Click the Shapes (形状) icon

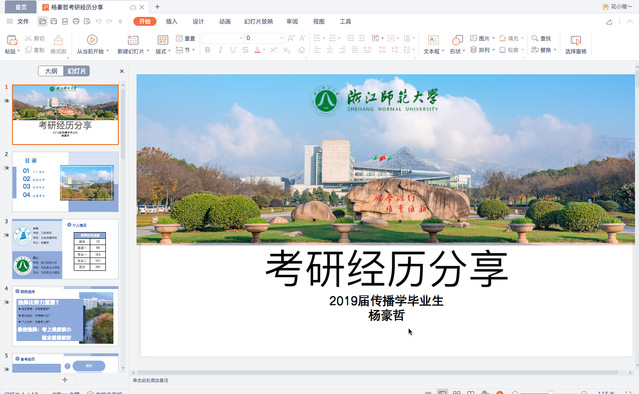pyautogui.click(x=457, y=40)
